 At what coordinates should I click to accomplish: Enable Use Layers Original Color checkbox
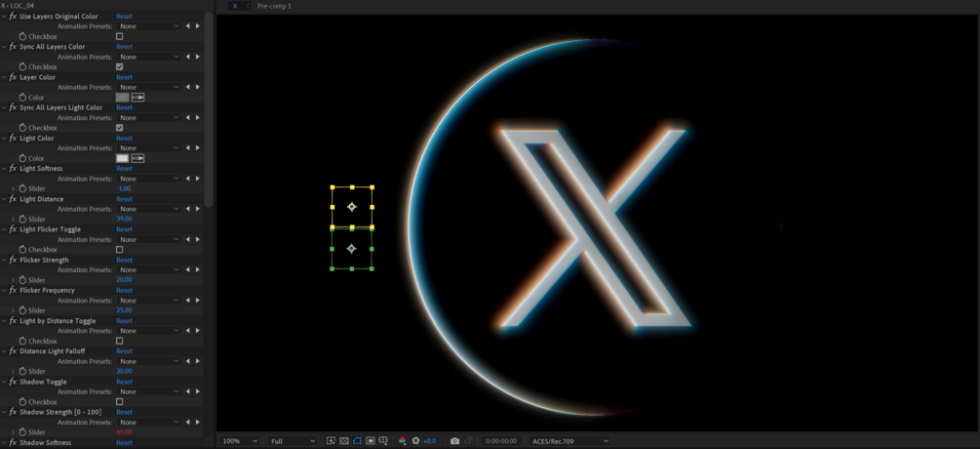tap(119, 37)
